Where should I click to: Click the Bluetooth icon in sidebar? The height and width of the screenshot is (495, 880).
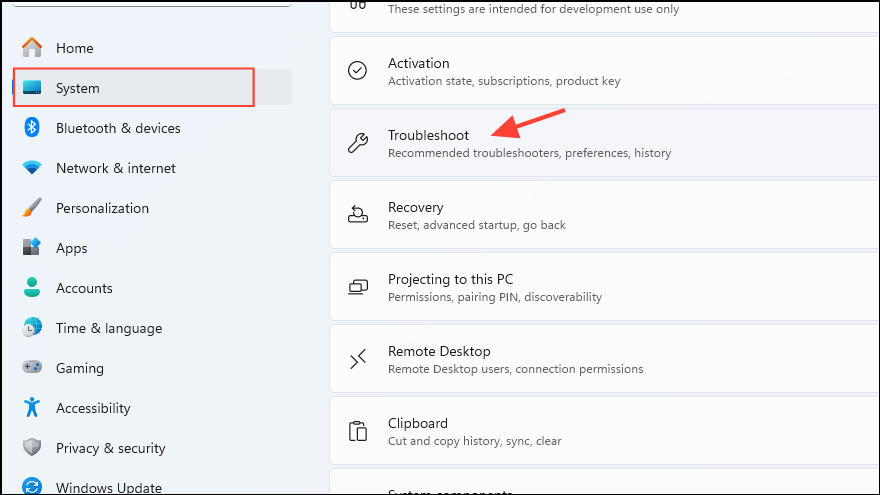click(x=32, y=128)
